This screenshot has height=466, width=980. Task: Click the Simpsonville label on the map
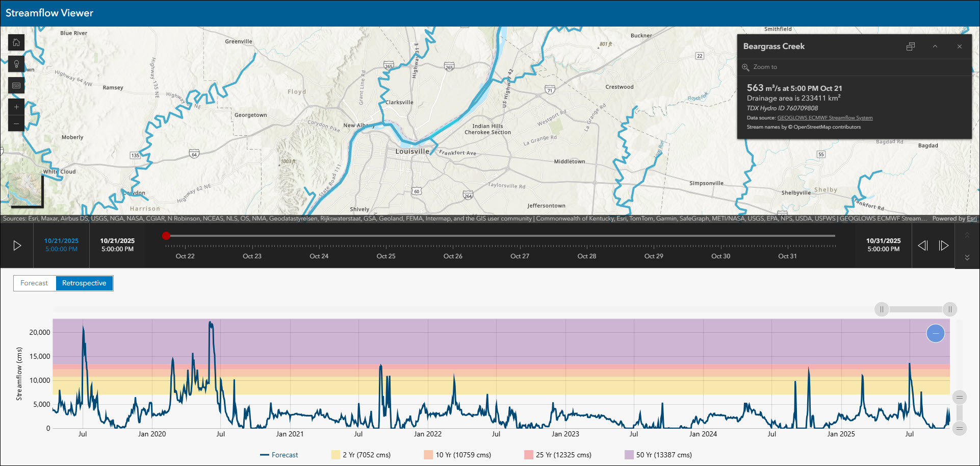(x=706, y=183)
